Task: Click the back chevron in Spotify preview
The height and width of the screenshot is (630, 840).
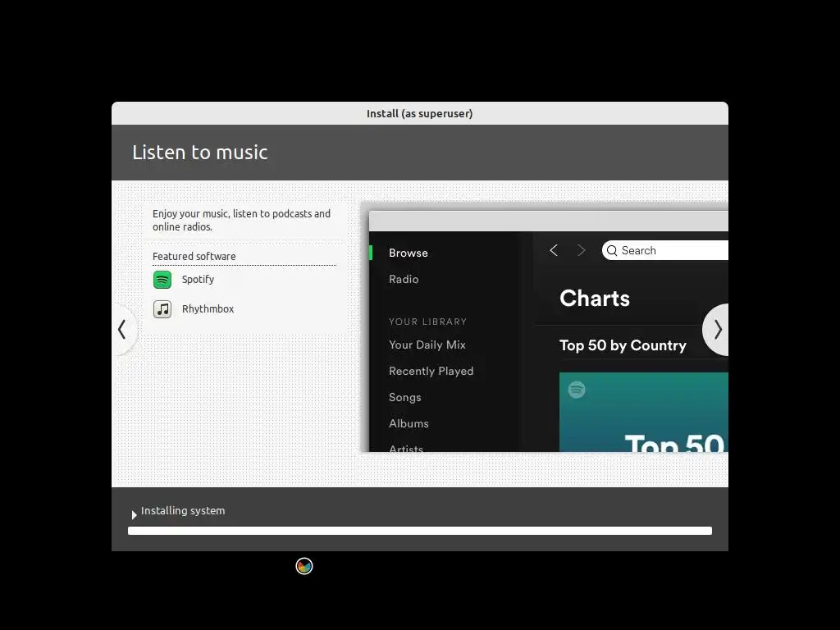Action: (x=554, y=250)
